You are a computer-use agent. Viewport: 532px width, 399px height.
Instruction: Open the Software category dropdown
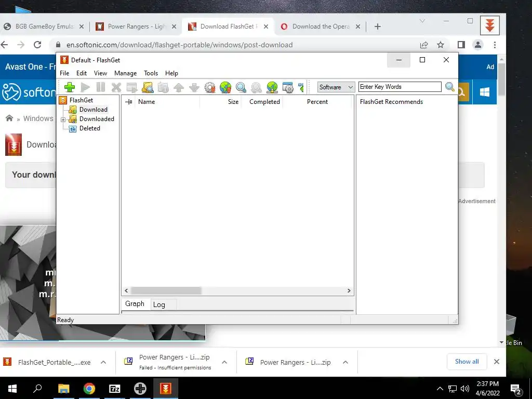(336, 87)
